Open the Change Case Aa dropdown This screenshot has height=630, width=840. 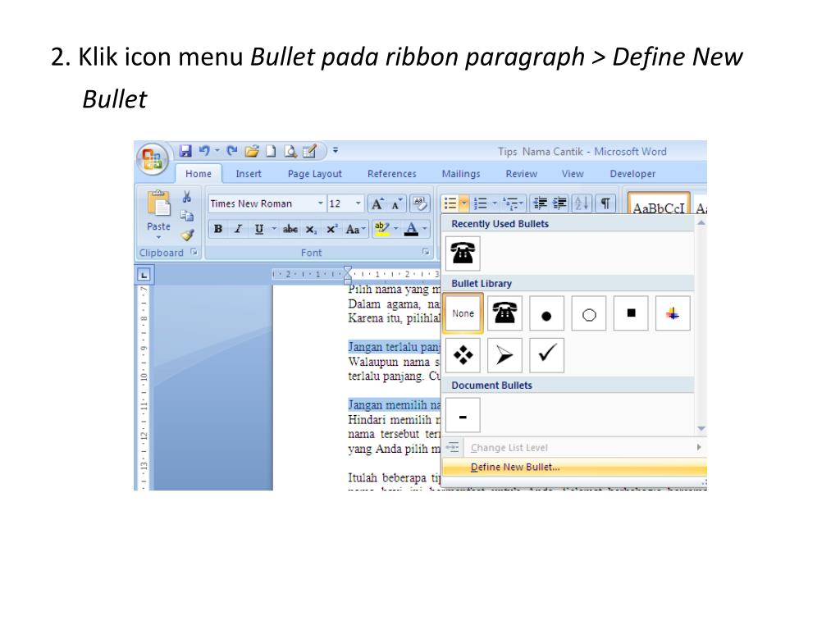click(354, 230)
